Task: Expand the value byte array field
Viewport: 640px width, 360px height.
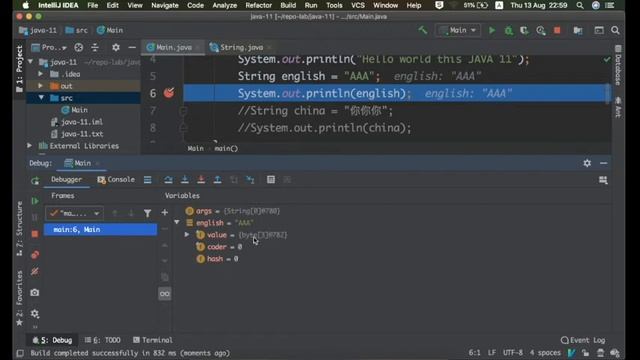Action: [187, 235]
